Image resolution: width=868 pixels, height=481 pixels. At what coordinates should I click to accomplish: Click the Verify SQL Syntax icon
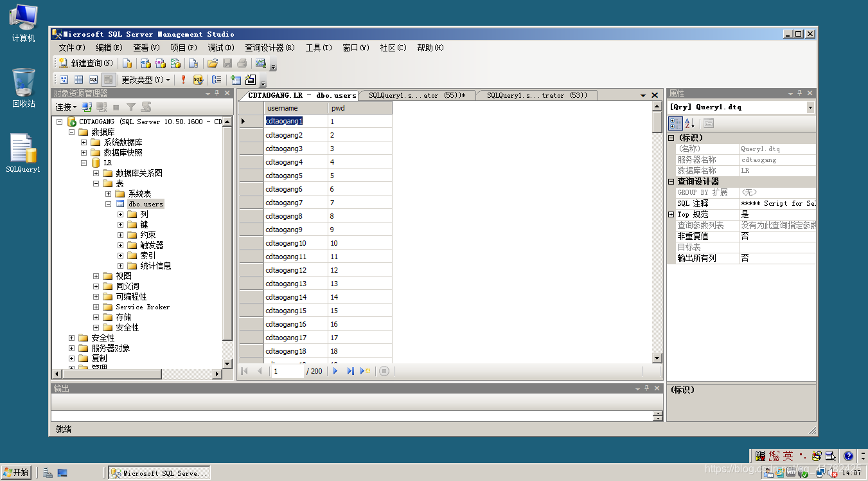(x=198, y=80)
